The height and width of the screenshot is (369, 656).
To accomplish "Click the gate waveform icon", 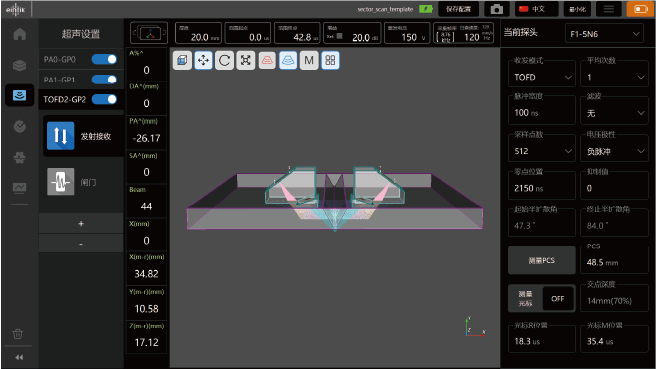I will click(x=61, y=182).
